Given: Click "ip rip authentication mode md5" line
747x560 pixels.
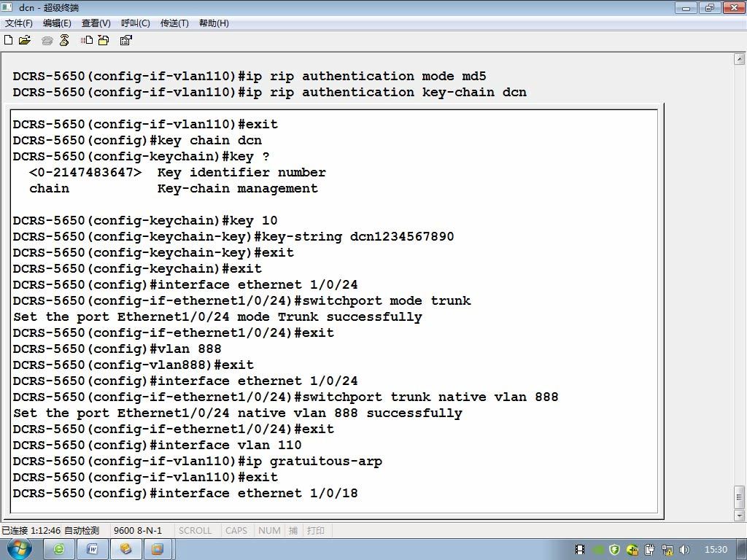Looking at the screenshot, I should 249,76.
